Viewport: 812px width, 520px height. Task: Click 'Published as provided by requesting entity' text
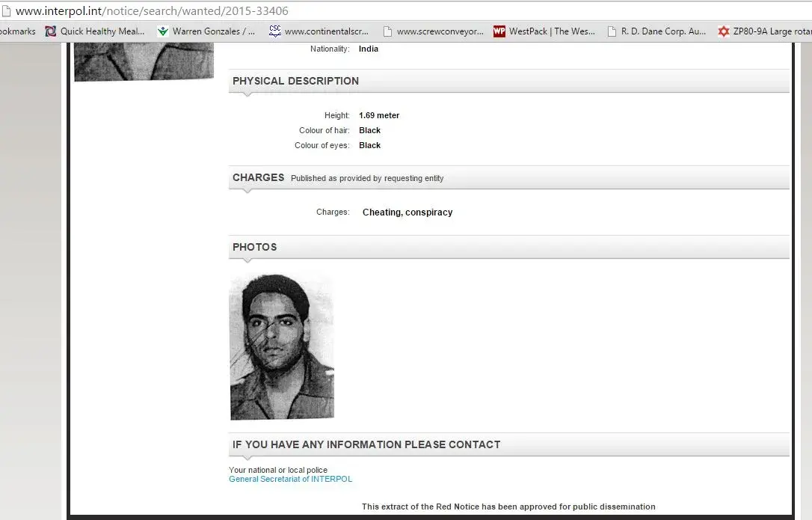tap(367, 178)
